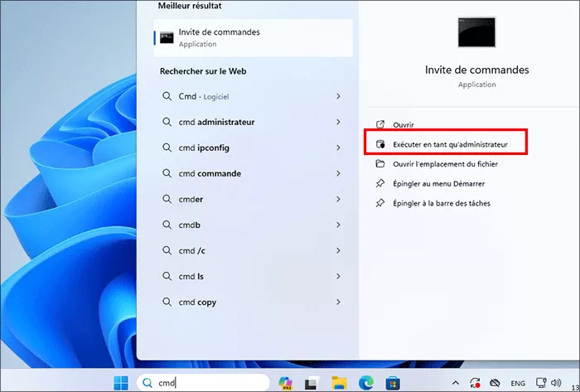Screen dimensions: 580x392
Task: Open Copilot preview from the taskbar
Action: 286,383
